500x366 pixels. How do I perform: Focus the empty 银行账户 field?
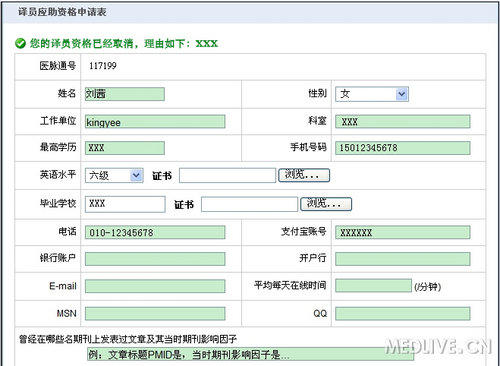click(155, 259)
